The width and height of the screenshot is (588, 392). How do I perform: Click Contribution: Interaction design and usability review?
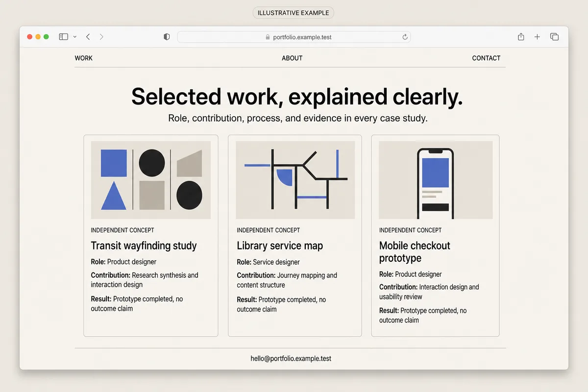click(429, 292)
